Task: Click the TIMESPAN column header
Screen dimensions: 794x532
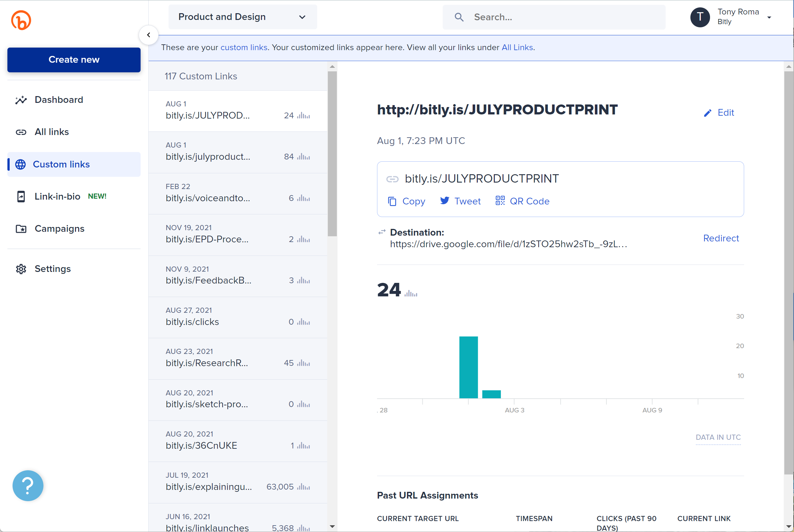Action: coord(534,518)
